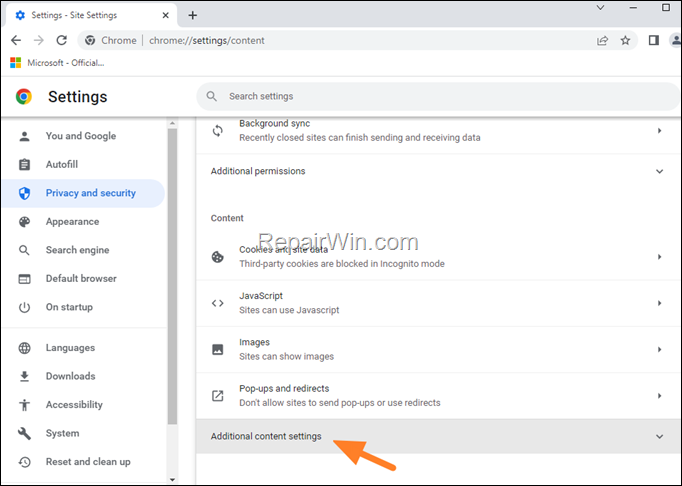This screenshot has height=486, width=682.
Task: Click the globe icon for Languages
Action: pyautogui.click(x=24, y=348)
